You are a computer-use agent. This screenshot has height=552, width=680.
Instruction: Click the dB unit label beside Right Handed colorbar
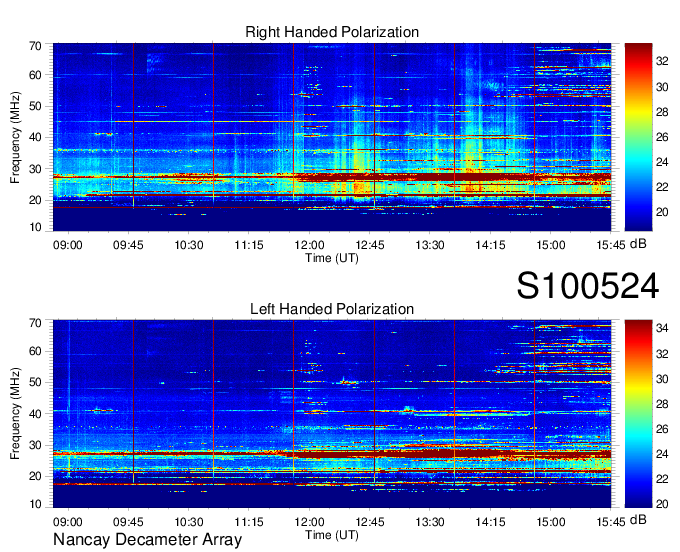tap(638, 244)
